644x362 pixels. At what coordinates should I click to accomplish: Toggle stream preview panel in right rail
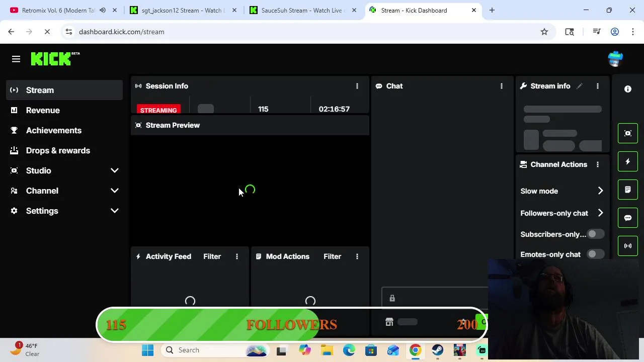(x=628, y=133)
